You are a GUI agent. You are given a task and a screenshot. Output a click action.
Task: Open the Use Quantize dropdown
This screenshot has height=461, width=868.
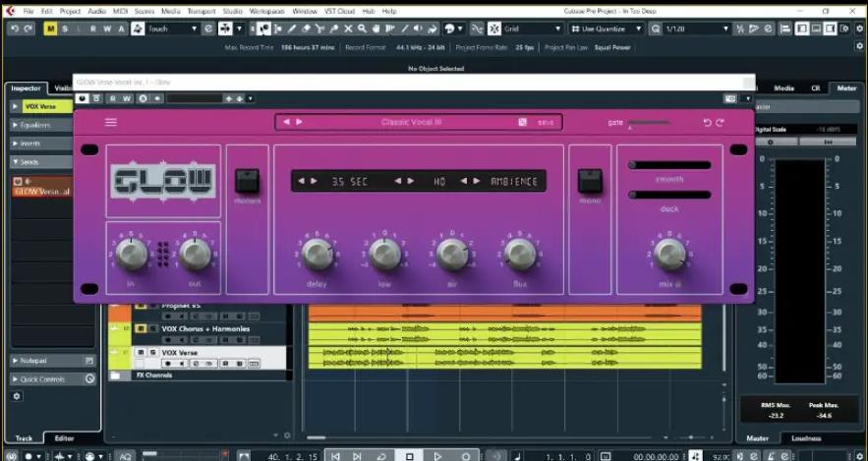(608, 29)
